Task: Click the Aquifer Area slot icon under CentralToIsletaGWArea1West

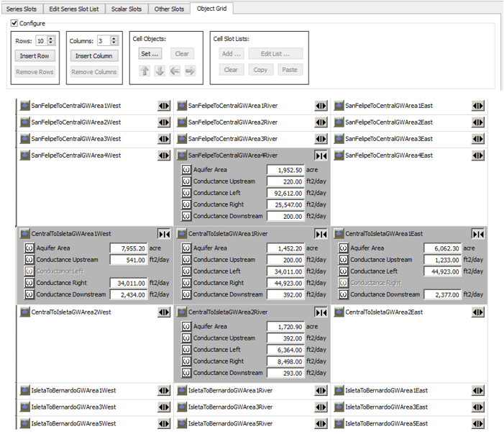Action: (x=29, y=248)
